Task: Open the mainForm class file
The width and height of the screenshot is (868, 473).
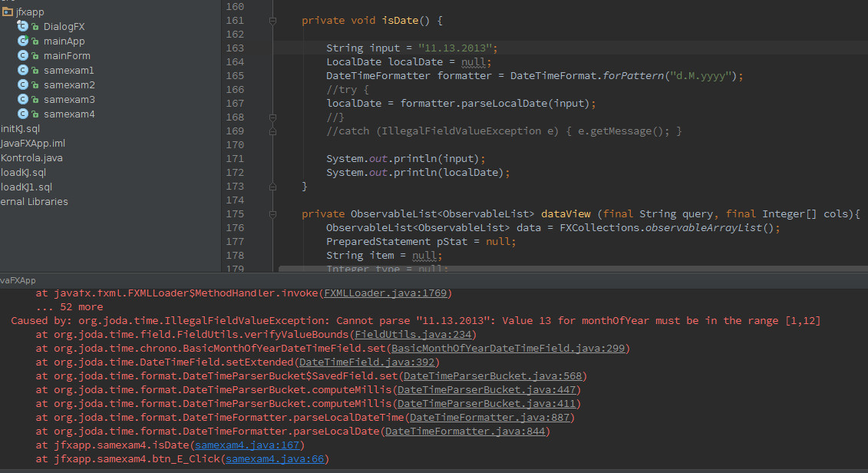Action: pyautogui.click(x=67, y=55)
